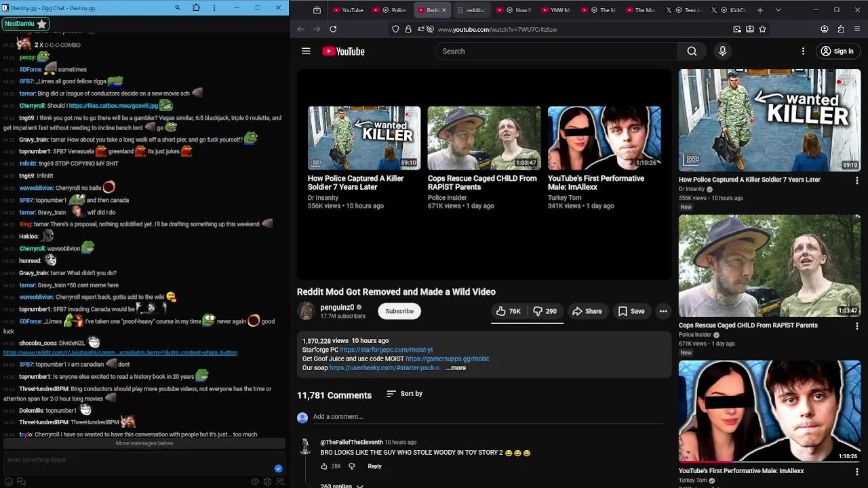This screenshot has width=868, height=488.
Task: Open endscreen ImAllexx video thumbnail
Action: (x=604, y=138)
